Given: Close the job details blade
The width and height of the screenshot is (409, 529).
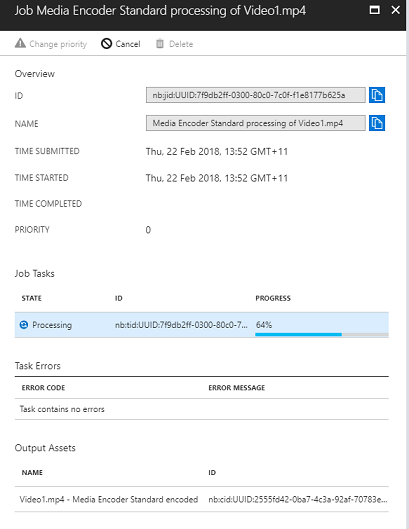Looking at the screenshot, I should tap(396, 10).
